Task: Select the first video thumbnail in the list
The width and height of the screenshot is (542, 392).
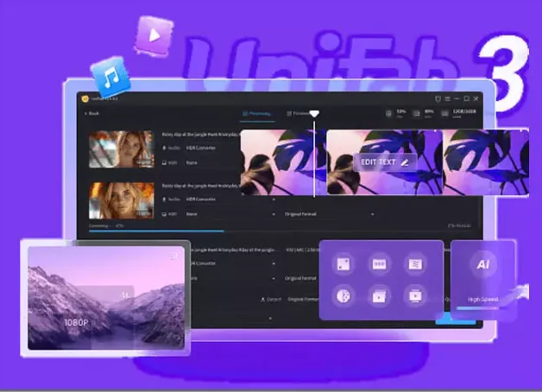Action: pos(122,149)
